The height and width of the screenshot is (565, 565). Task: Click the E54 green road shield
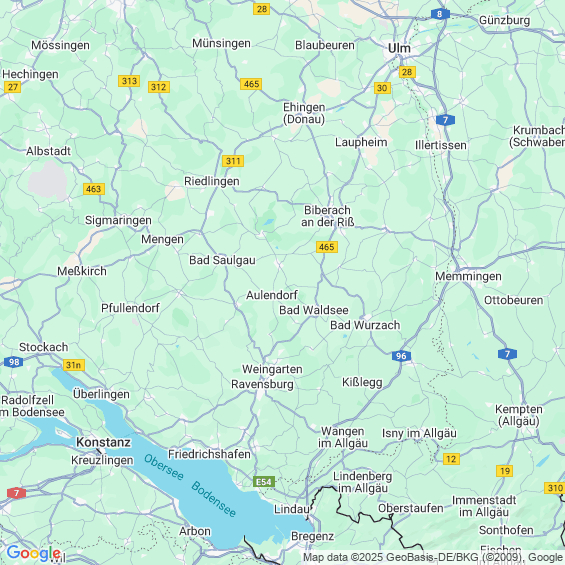tap(264, 482)
